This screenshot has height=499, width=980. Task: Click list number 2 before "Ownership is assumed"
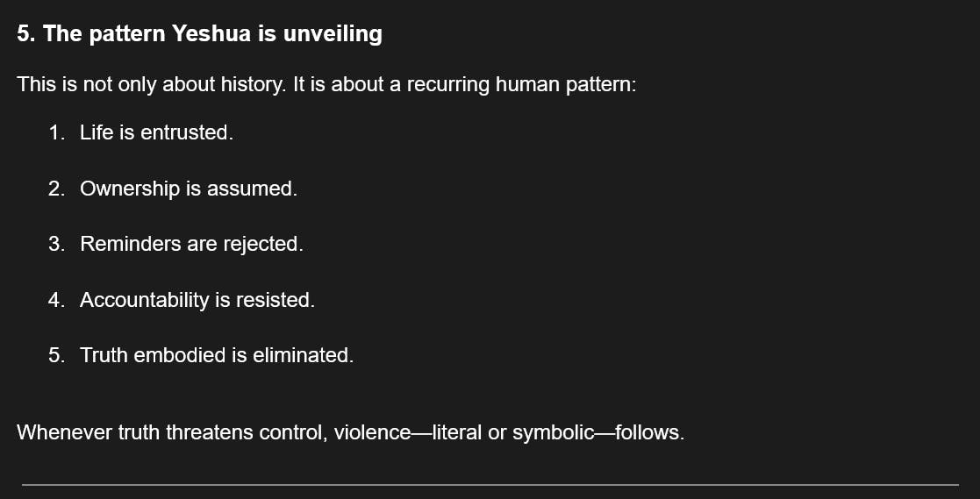point(56,189)
